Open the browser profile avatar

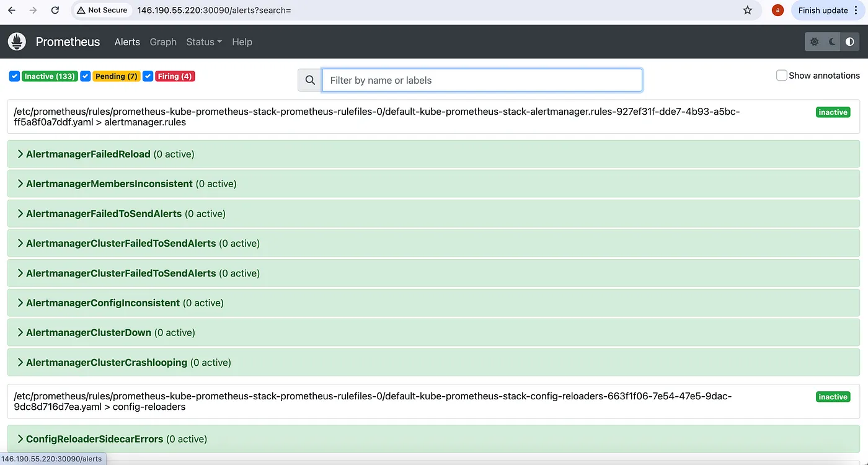[777, 10]
